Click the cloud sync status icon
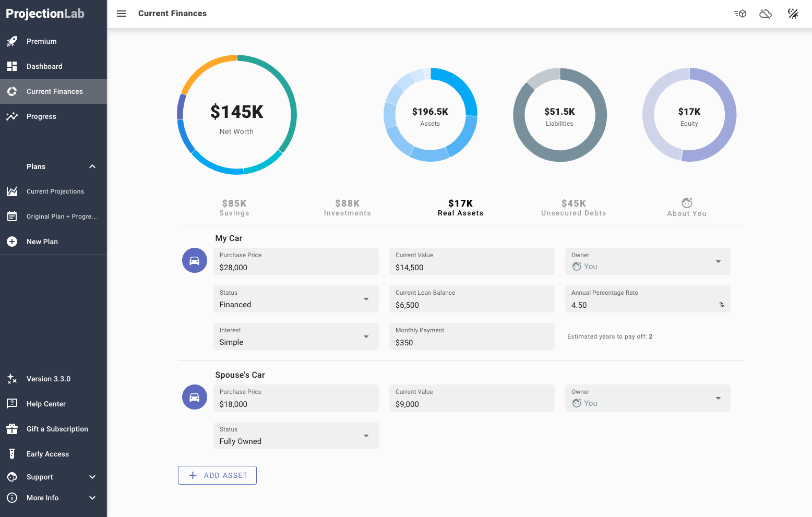This screenshot has width=812, height=517. tap(766, 14)
